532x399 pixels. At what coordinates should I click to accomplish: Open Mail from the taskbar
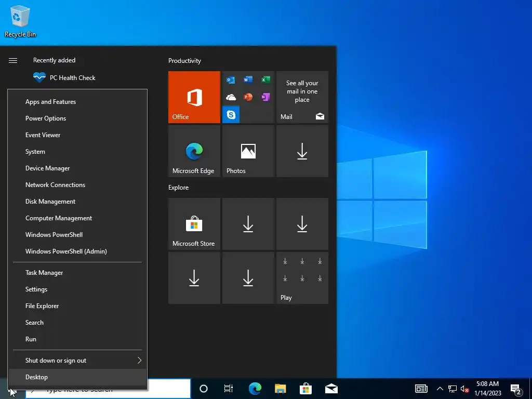point(331,389)
